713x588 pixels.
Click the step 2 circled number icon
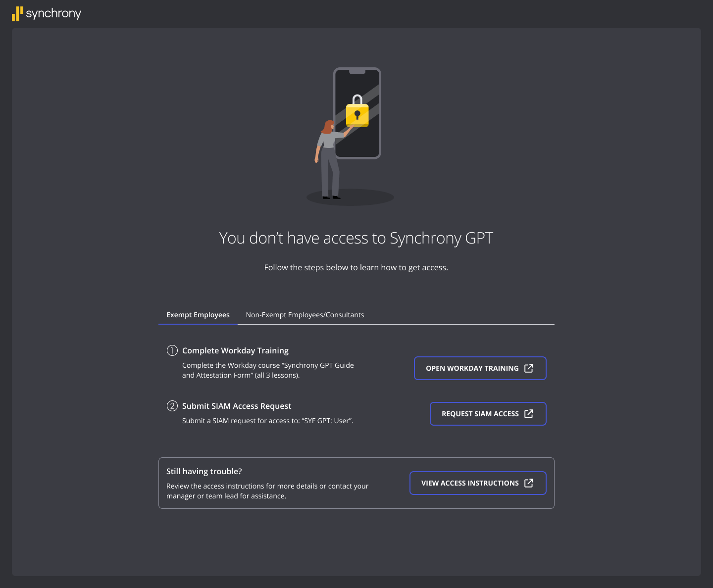click(x=172, y=406)
